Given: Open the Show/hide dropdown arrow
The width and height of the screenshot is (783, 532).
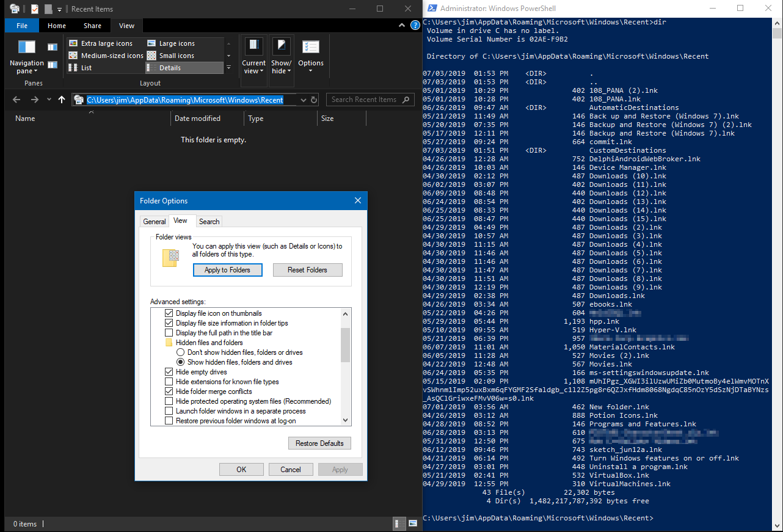Looking at the screenshot, I should point(288,71).
